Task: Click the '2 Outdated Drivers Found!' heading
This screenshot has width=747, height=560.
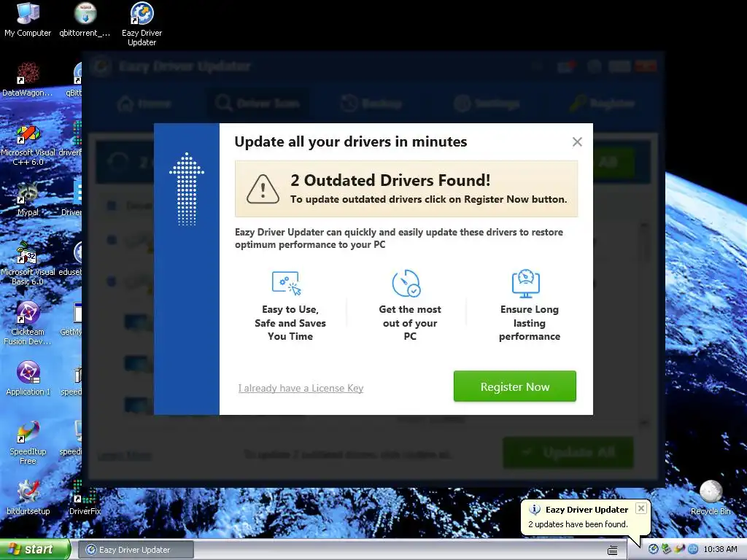Action: 390,181
